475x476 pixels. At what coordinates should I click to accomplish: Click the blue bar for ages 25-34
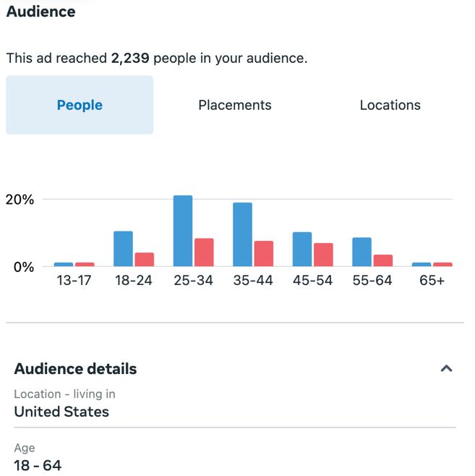click(183, 231)
